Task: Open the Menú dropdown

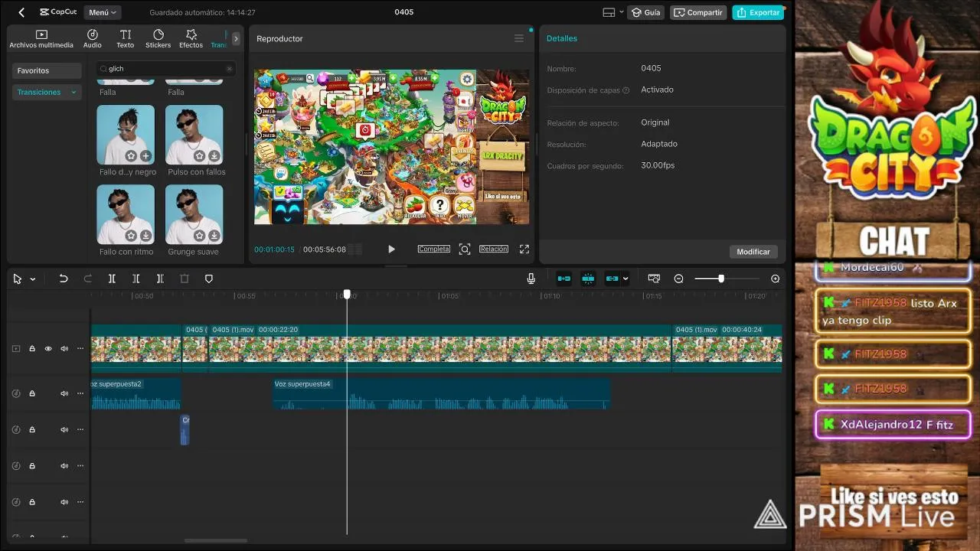Action: (x=103, y=12)
